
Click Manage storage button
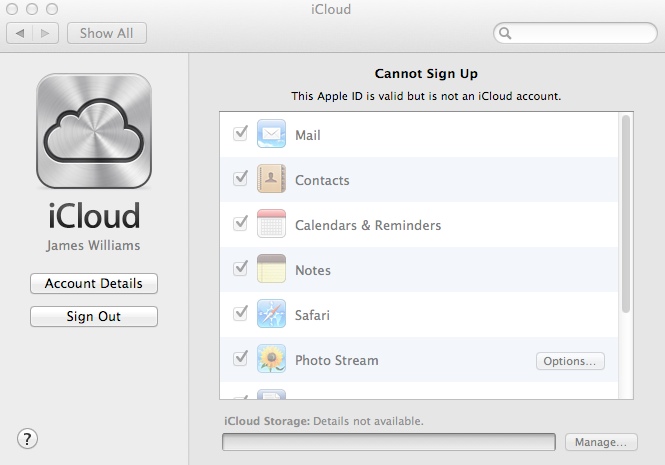pos(601,442)
